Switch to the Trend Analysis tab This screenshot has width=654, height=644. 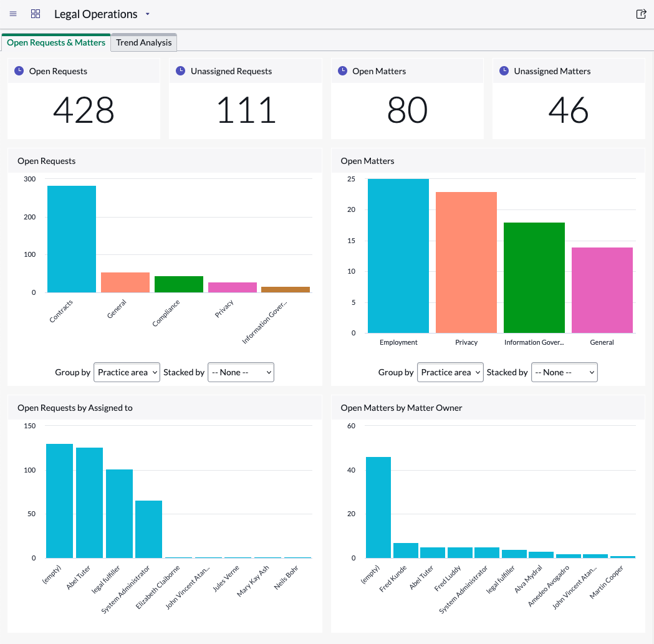tap(144, 42)
